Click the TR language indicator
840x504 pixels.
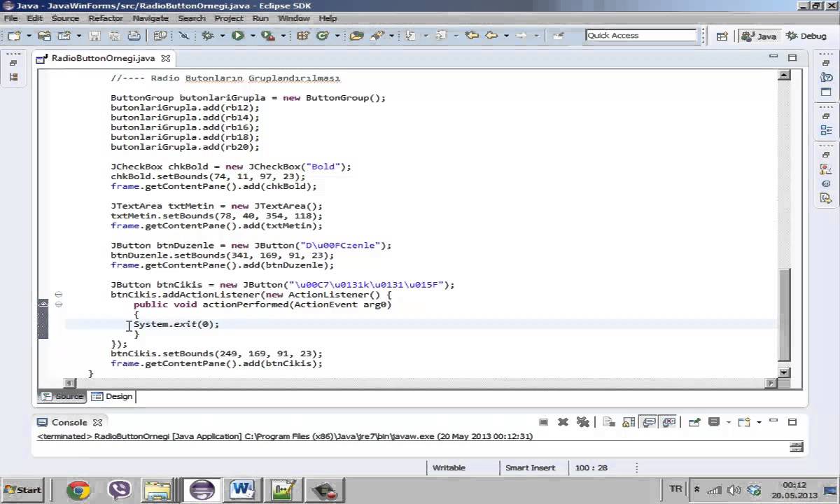point(675,489)
